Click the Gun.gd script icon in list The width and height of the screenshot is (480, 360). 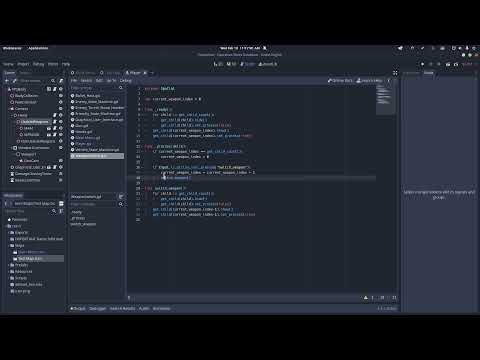[x=72, y=126]
